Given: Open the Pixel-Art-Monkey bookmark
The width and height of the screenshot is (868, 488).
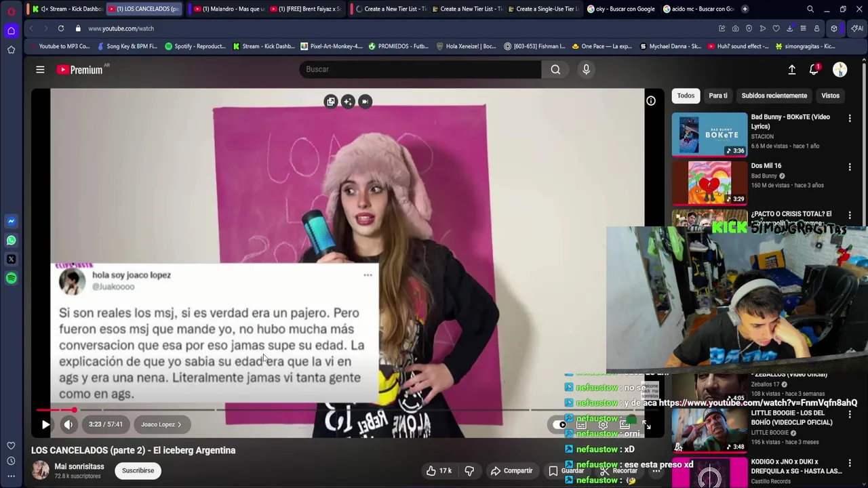Looking at the screenshot, I should 331,46.
